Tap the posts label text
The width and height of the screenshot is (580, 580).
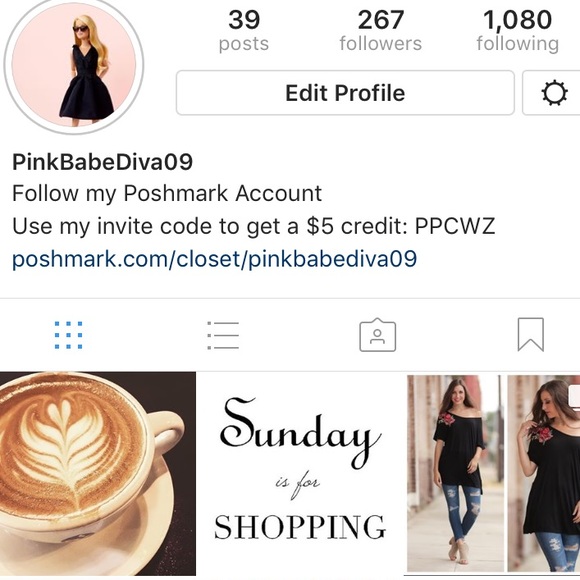click(x=244, y=45)
